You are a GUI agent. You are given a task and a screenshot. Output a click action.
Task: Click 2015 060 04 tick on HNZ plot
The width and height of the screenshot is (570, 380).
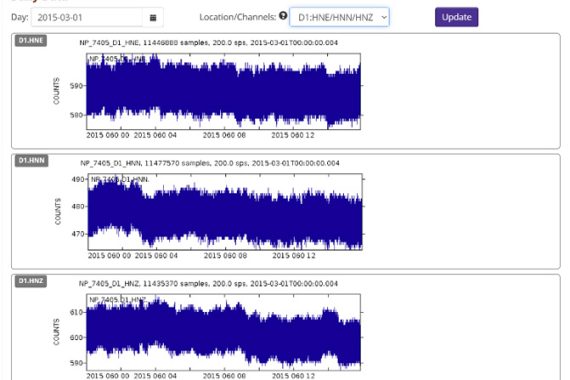click(x=155, y=376)
